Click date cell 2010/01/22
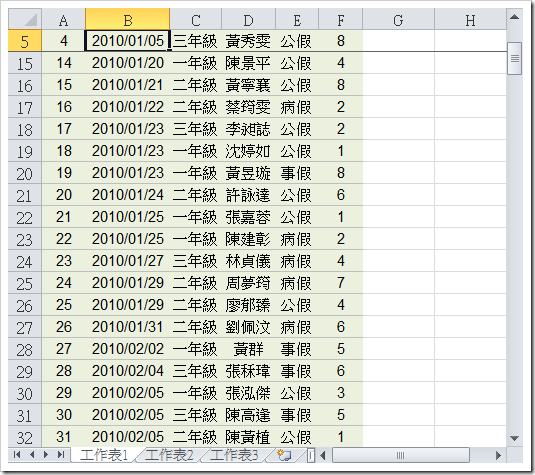The image size is (535, 475). pyautogui.click(x=128, y=107)
